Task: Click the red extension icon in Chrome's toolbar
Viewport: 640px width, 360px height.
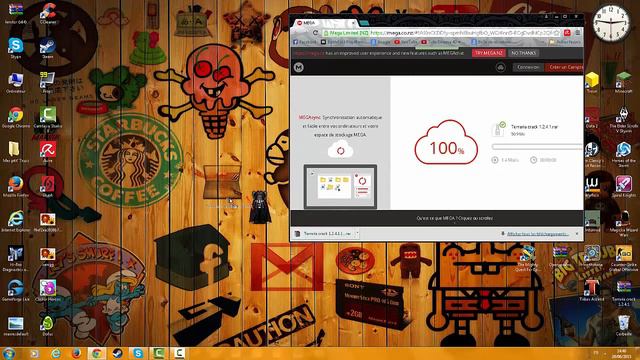Action: (567, 33)
